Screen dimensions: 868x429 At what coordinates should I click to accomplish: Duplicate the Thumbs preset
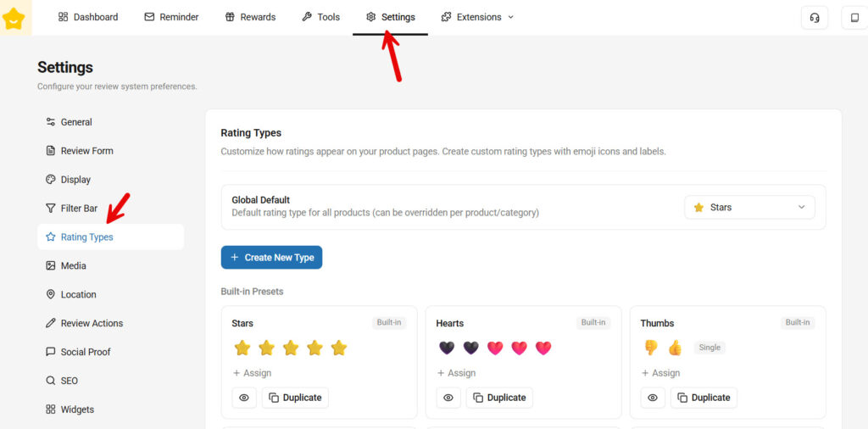click(x=704, y=398)
